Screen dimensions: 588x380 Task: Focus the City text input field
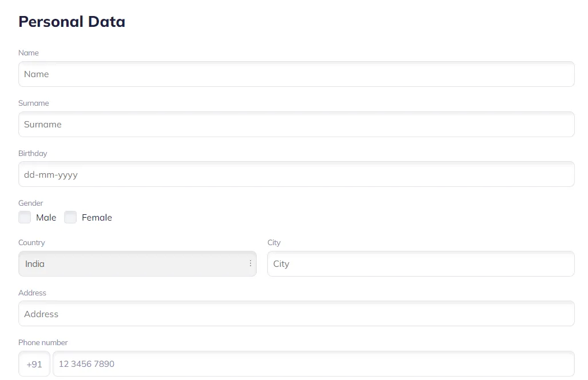point(420,263)
